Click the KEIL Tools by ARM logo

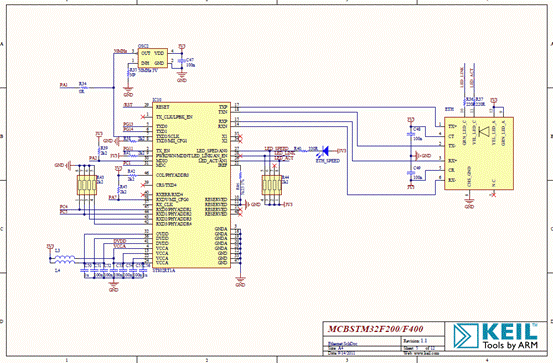pyautogui.click(x=496, y=336)
